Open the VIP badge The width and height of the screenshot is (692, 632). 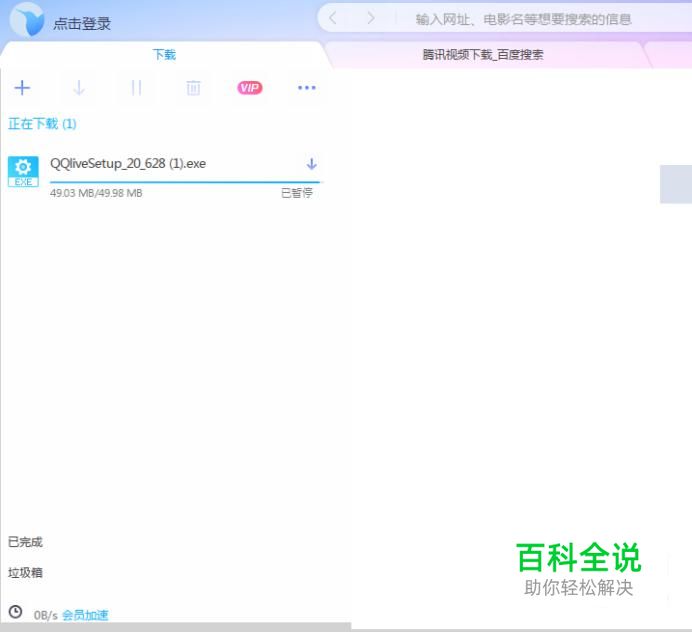pyautogui.click(x=250, y=88)
